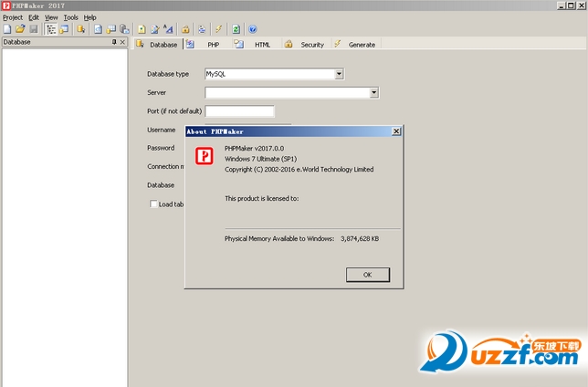Click the PHPMaker v2017.0.0 version text
This screenshot has height=387, width=588.
click(x=254, y=149)
